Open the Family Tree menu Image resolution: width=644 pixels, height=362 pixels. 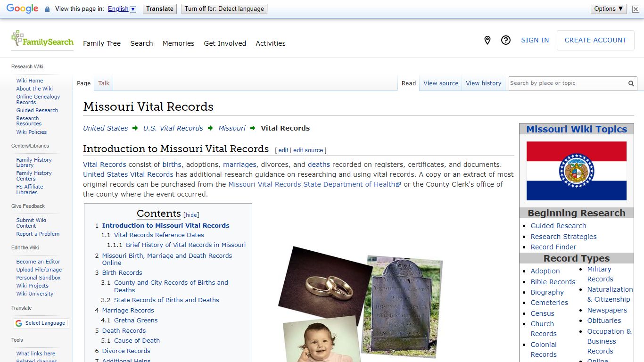(102, 43)
